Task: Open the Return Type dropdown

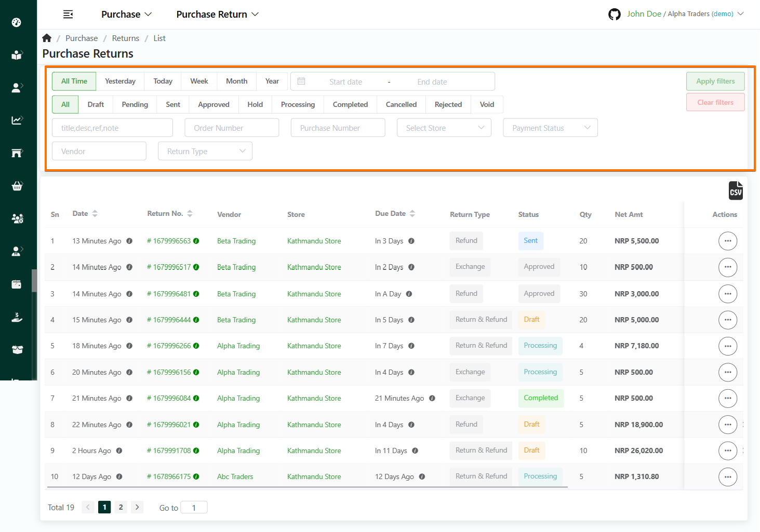Action: pyautogui.click(x=205, y=151)
